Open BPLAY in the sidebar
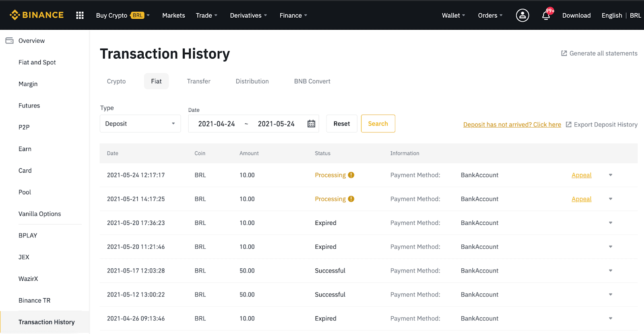644x334 pixels. [x=28, y=235]
